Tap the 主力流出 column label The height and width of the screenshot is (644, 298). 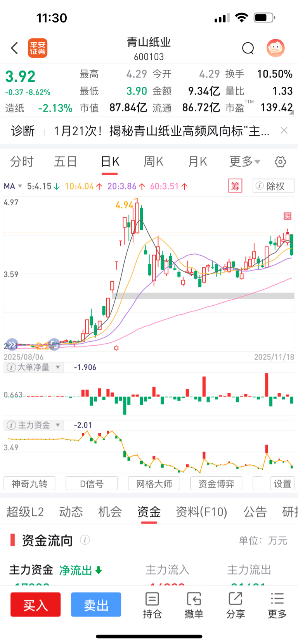coord(249,570)
